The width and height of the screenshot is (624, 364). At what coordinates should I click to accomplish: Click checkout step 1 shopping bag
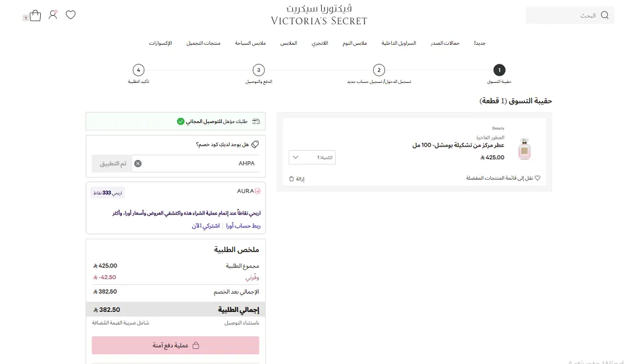pyautogui.click(x=500, y=70)
